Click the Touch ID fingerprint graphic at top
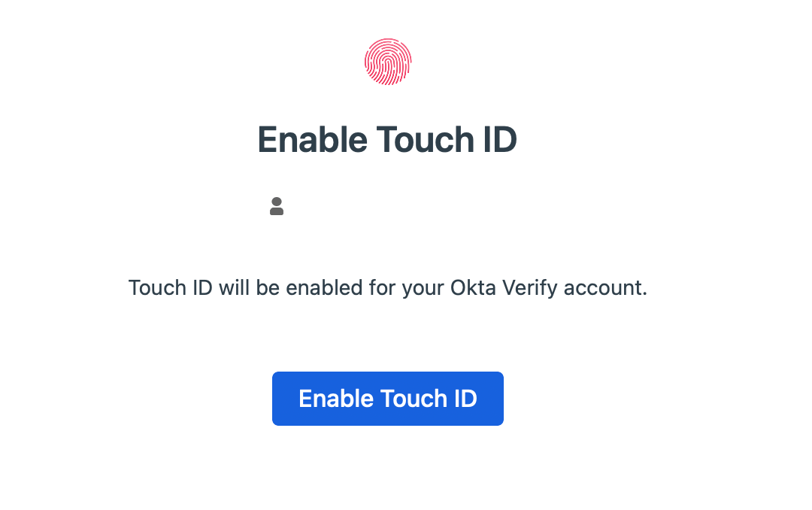This screenshot has width=812, height=510. pos(388,62)
